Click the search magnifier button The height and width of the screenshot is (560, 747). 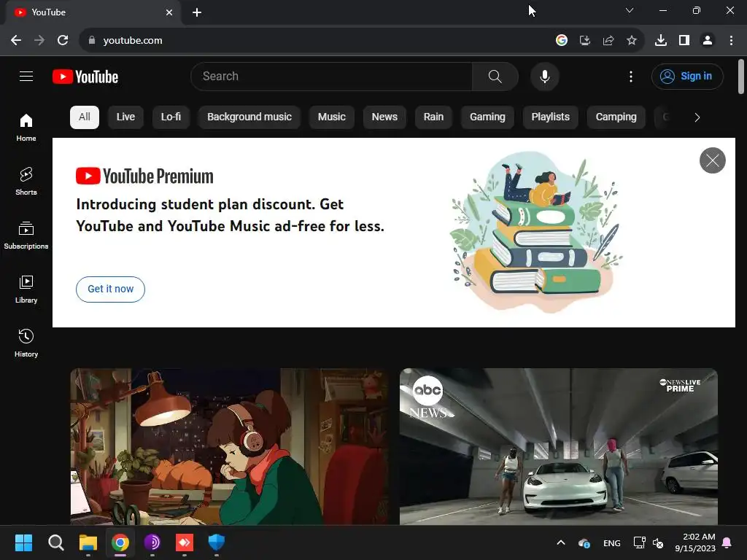tap(495, 76)
